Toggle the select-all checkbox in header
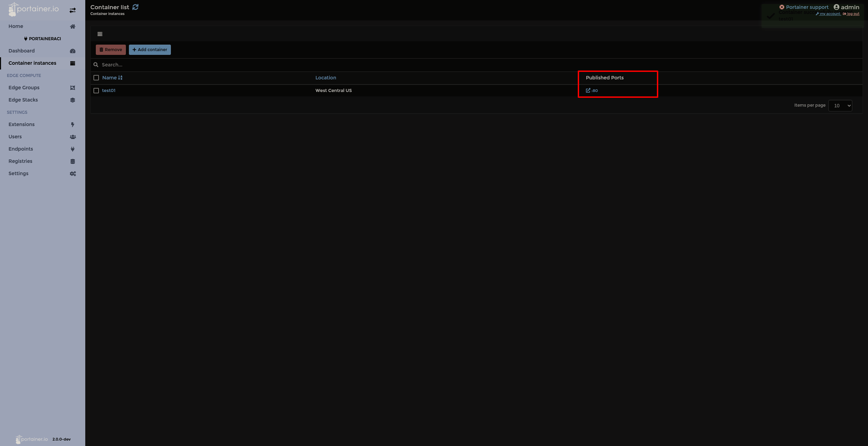This screenshot has width=868, height=446. click(96, 78)
